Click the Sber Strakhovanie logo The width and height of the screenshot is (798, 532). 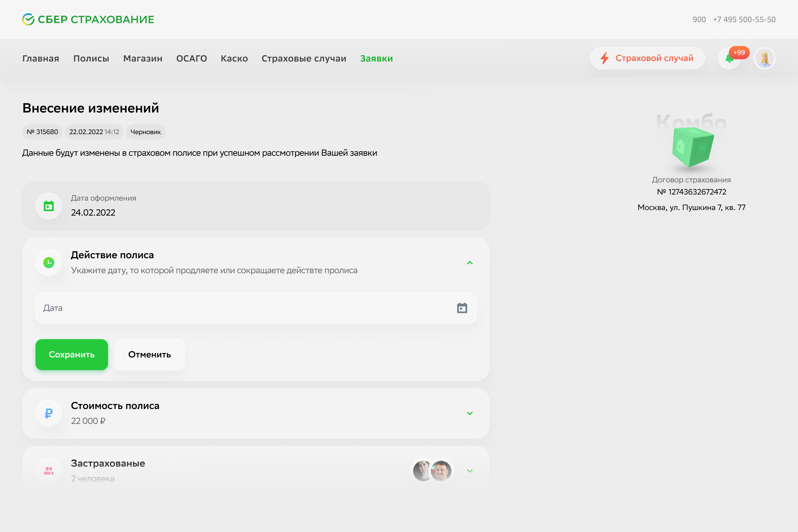pos(88,19)
